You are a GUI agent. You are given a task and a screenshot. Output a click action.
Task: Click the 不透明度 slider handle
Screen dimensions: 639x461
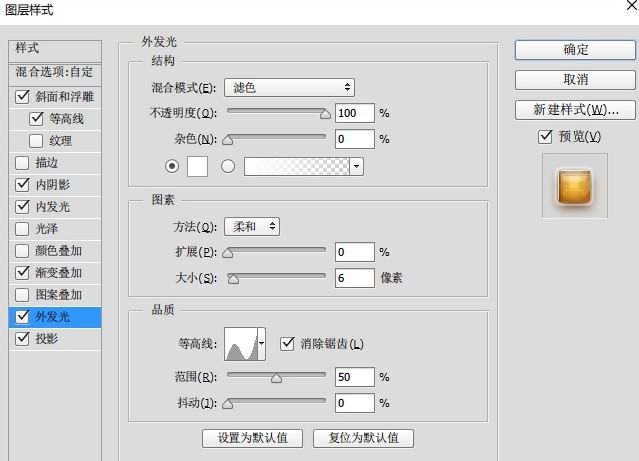325,115
